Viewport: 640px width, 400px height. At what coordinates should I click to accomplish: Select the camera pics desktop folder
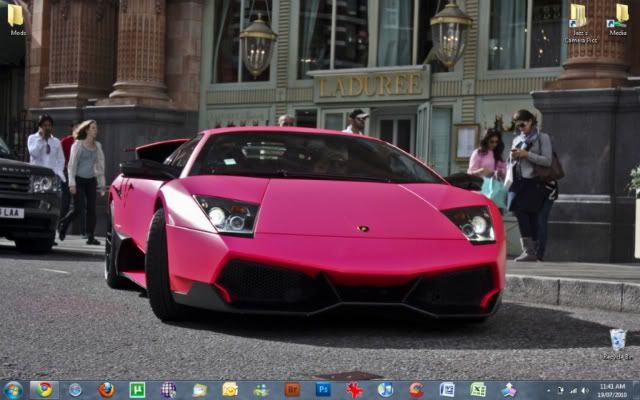coord(578,18)
